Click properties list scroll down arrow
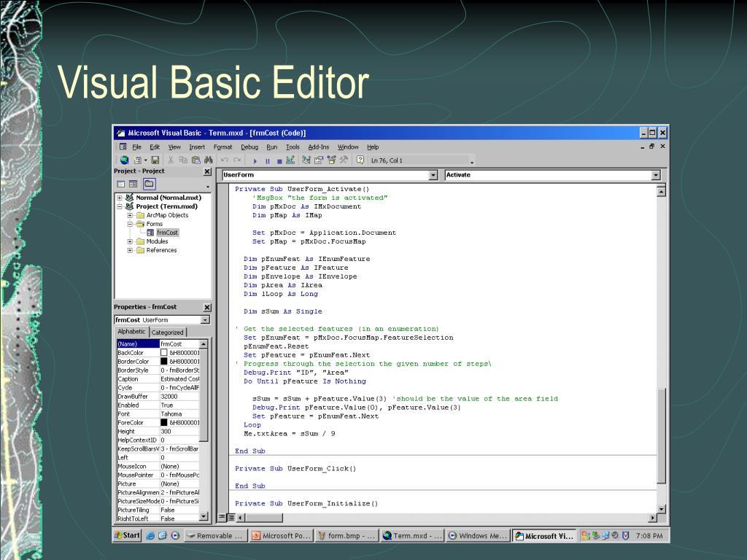Screen dimensions: 747x560 click(x=204, y=516)
